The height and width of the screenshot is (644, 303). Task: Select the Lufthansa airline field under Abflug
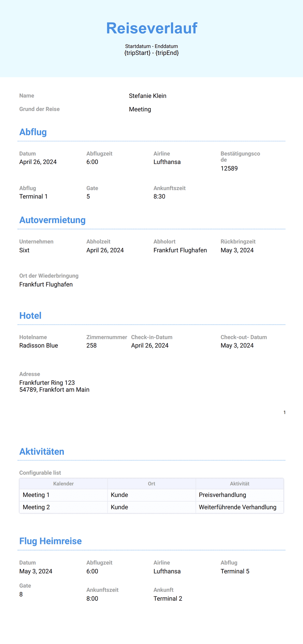tap(167, 162)
